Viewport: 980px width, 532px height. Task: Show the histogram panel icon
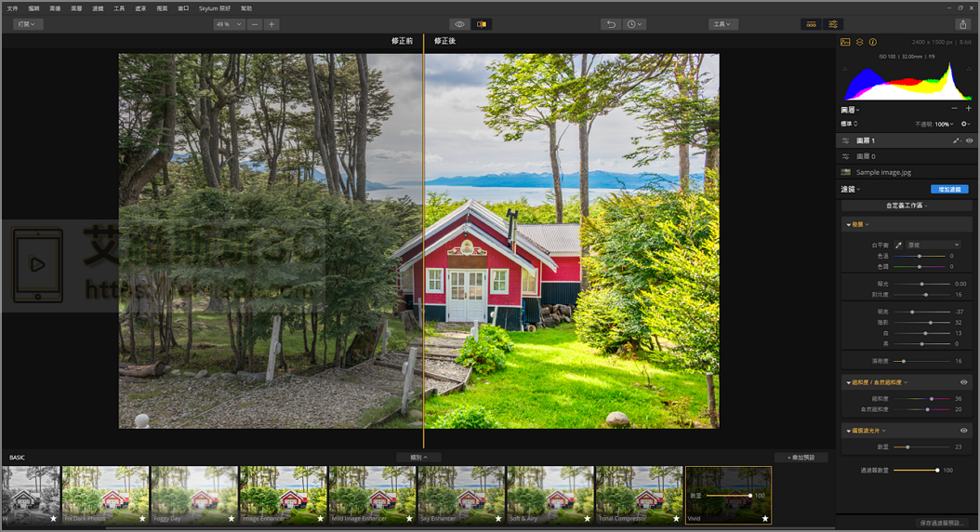coord(845,42)
